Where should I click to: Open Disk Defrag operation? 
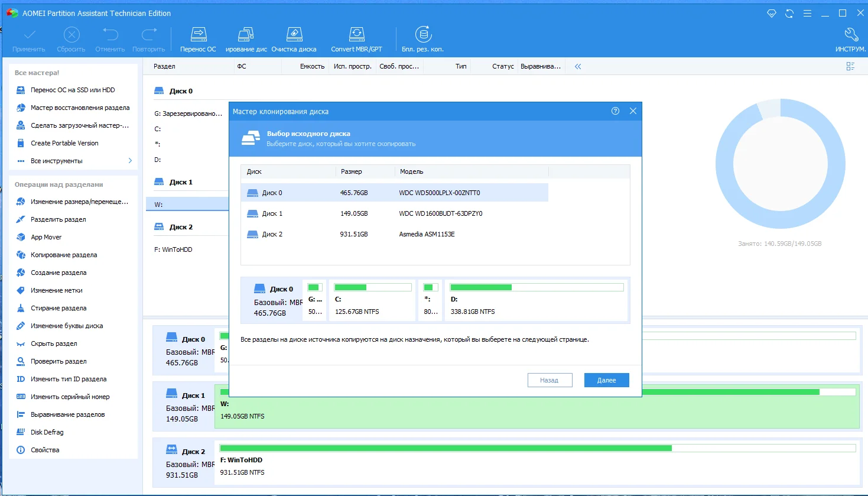coord(47,432)
